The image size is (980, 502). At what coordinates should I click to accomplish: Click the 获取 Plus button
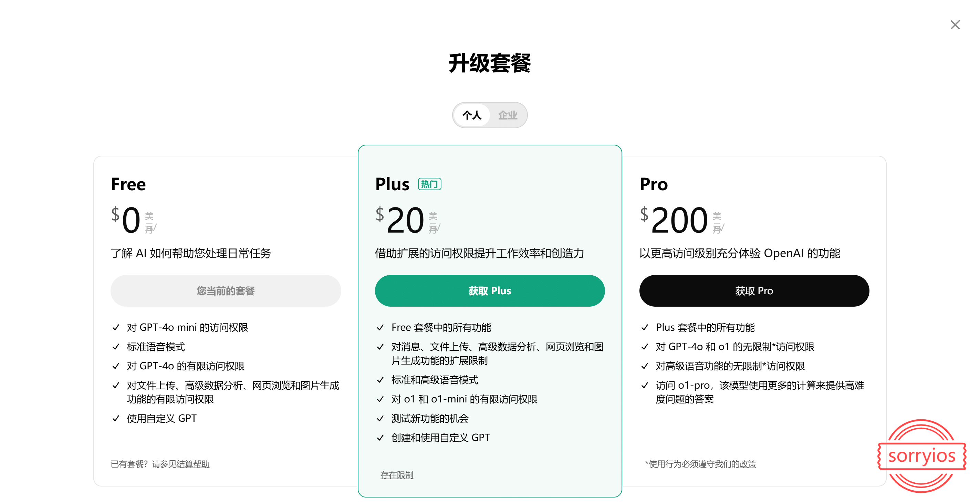tap(490, 290)
